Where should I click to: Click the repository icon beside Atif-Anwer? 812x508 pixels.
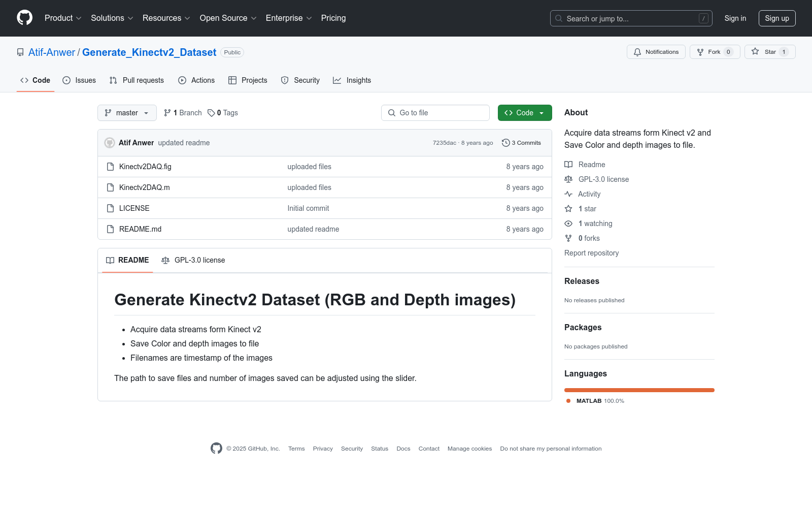(20, 52)
